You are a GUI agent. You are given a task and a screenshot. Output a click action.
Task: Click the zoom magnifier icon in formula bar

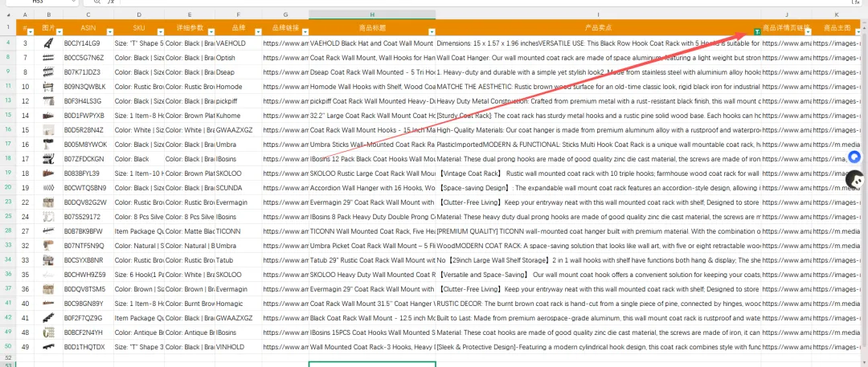pyautogui.click(x=97, y=2)
